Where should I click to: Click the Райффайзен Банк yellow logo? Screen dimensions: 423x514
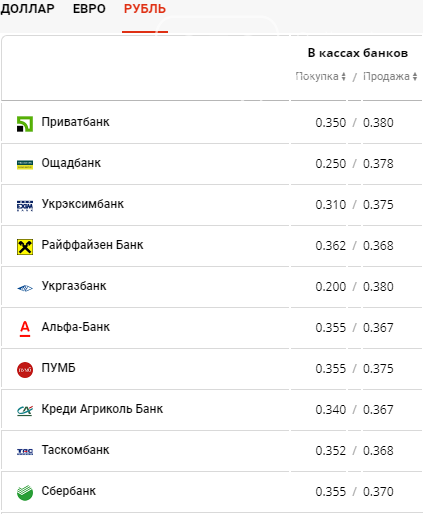(x=25, y=247)
